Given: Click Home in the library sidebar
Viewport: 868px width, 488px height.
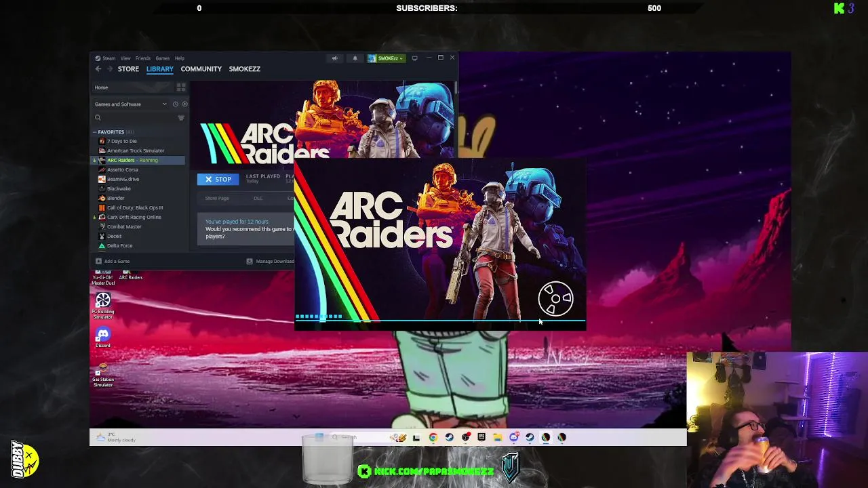Looking at the screenshot, I should [x=101, y=87].
